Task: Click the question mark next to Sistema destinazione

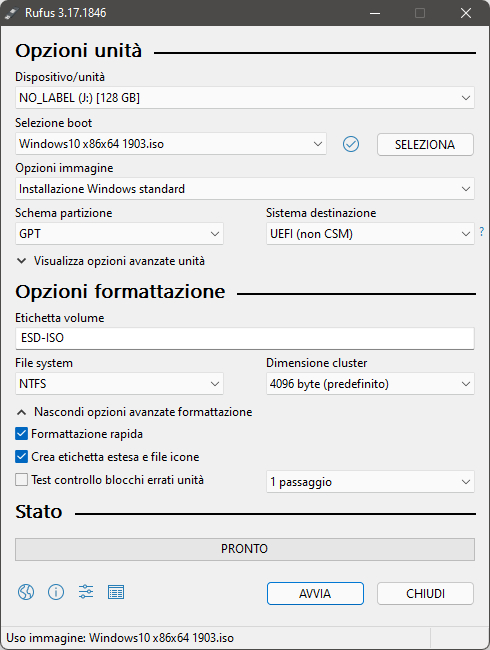Action: 481,232
